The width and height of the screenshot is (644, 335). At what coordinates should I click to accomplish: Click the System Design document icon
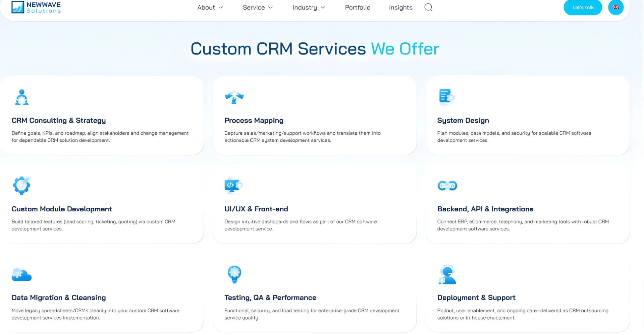coord(446,97)
